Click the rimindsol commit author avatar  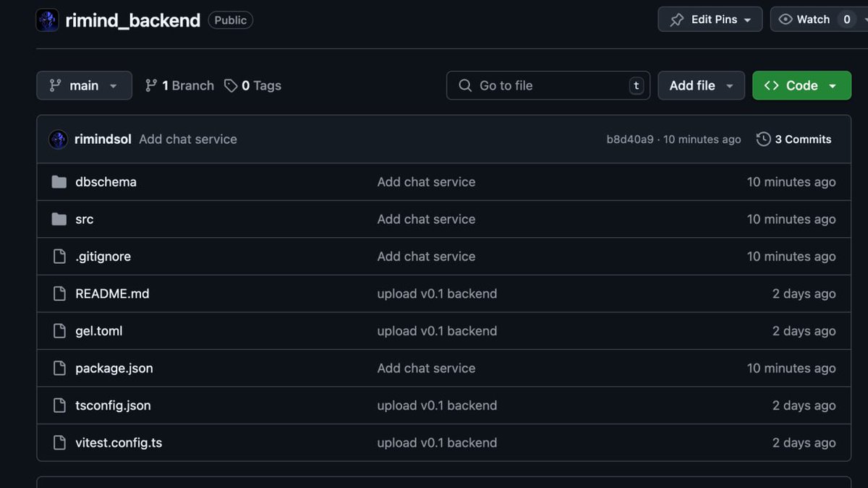[x=58, y=139]
